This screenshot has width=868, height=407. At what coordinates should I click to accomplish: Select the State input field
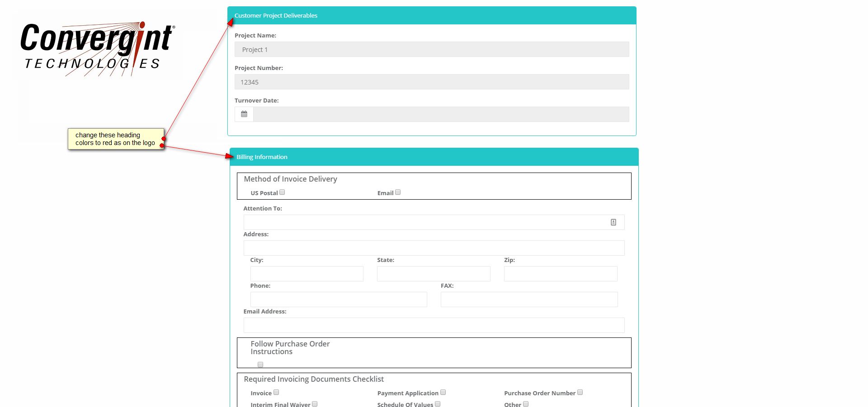point(434,274)
